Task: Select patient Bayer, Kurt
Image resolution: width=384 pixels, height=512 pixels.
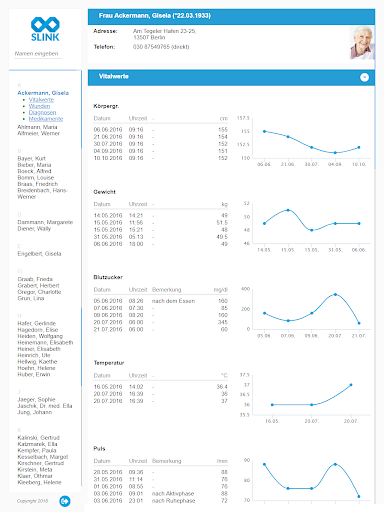Action: click(x=31, y=158)
